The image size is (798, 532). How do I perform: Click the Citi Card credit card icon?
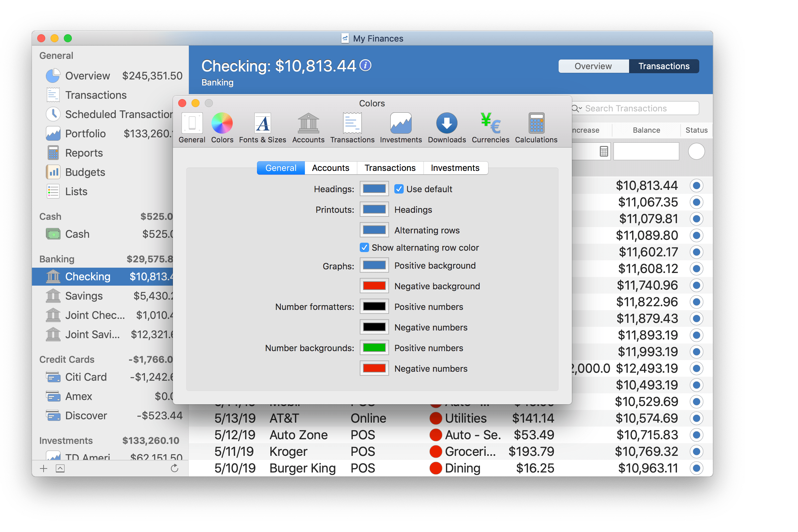click(x=53, y=377)
